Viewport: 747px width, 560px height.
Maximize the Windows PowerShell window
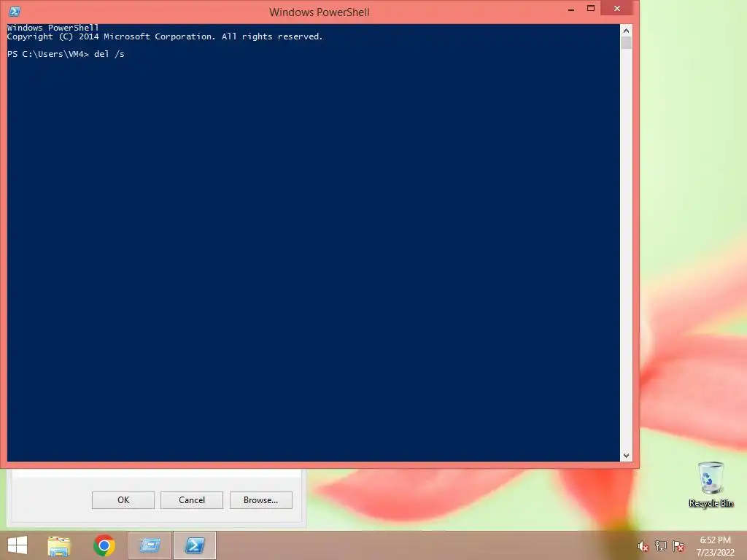point(591,9)
